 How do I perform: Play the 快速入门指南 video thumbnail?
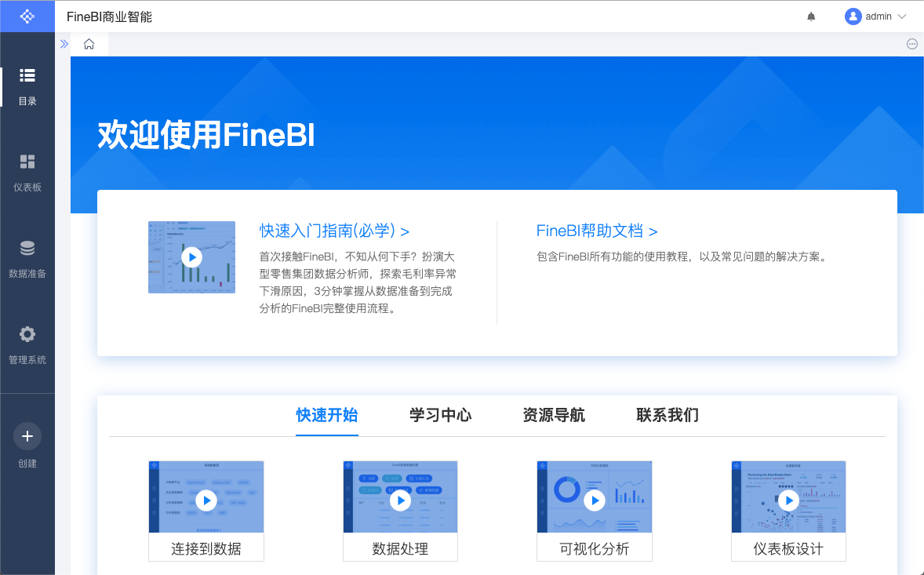pos(191,257)
